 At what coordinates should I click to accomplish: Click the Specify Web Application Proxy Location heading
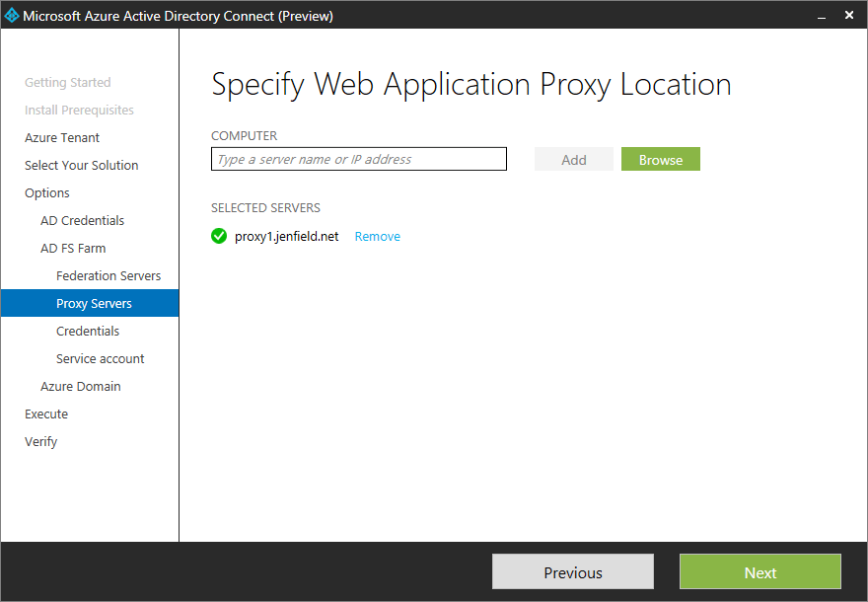471,85
